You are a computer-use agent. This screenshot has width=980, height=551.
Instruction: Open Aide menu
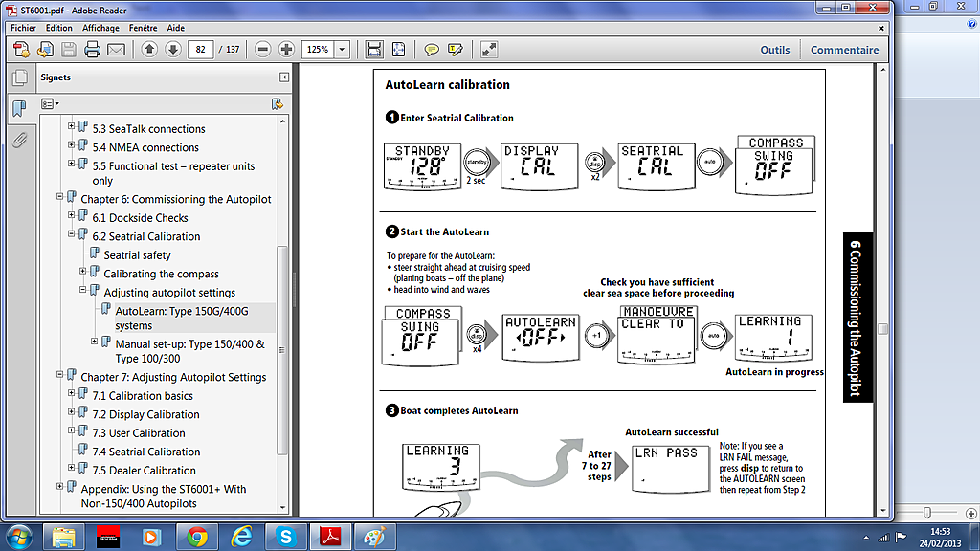tap(176, 28)
